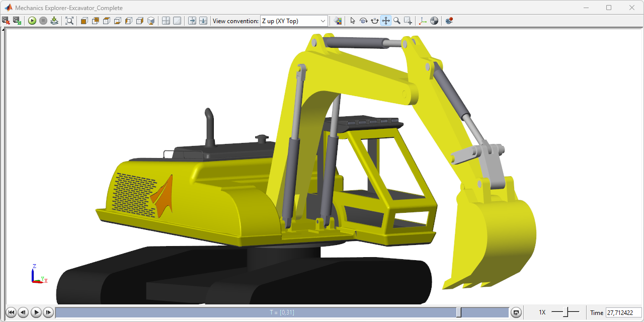
Task: Fit model to view with the zoom-extents icon
Action: pyautogui.click(x=69, y=21)
